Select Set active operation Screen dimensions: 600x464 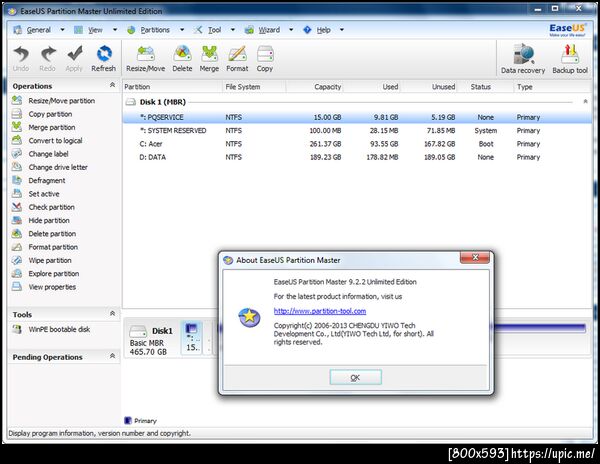[35, 194]
